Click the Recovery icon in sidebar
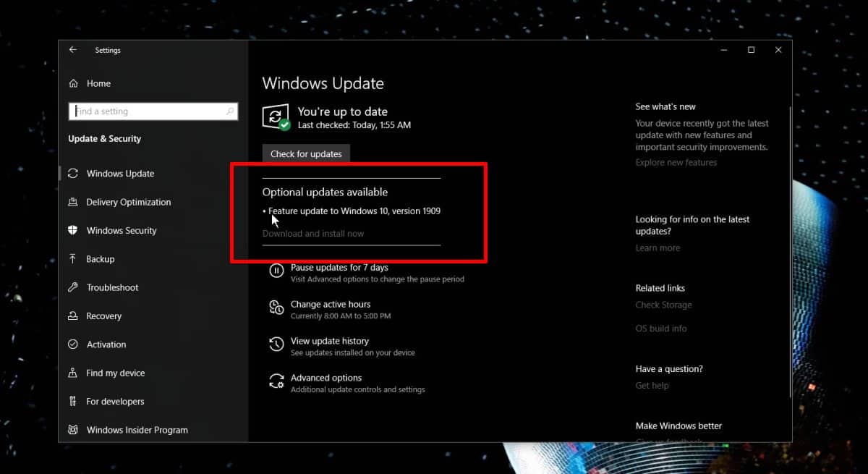 (x=73, y=316)
